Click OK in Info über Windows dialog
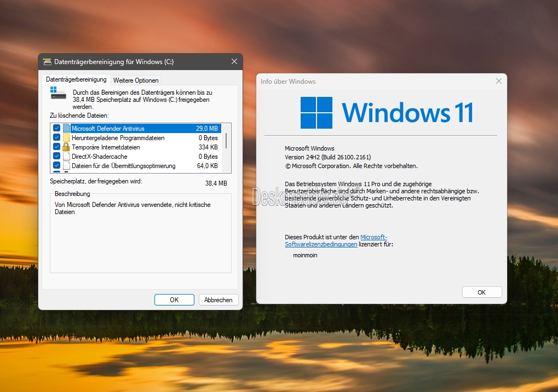This screenshot has height=392, width=558. (x=482, y=292)
